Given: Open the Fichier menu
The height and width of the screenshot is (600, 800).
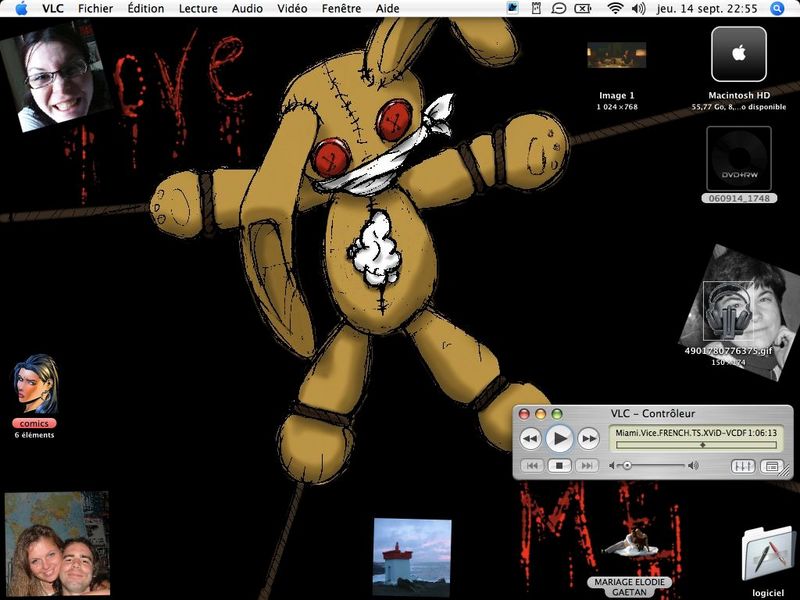Looking at the screenshot, I should point(95,8).
